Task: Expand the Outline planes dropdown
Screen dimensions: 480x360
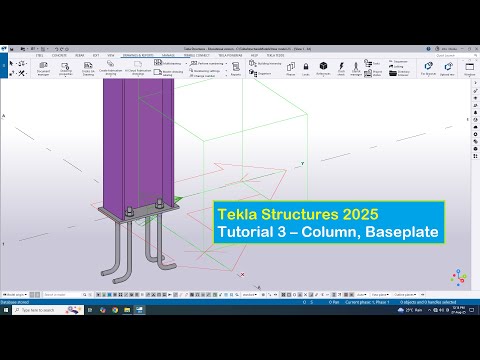Action: tap(405, 295)
